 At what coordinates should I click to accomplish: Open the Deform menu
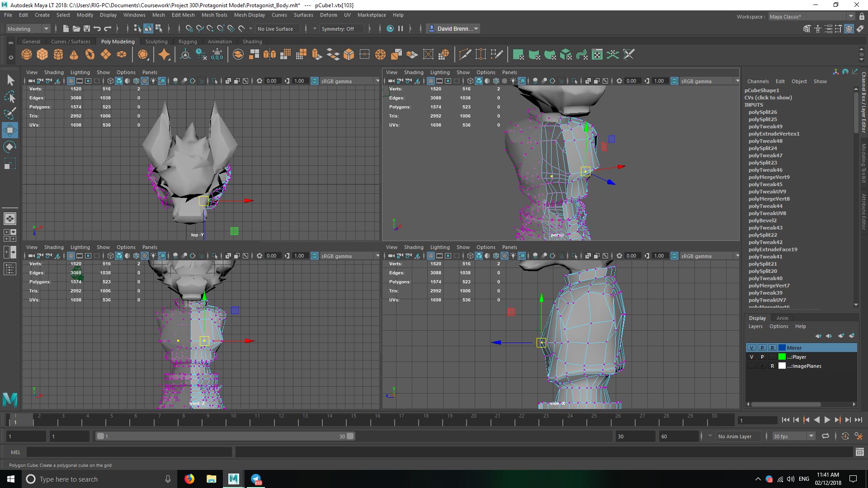click(x=329, y=15)
